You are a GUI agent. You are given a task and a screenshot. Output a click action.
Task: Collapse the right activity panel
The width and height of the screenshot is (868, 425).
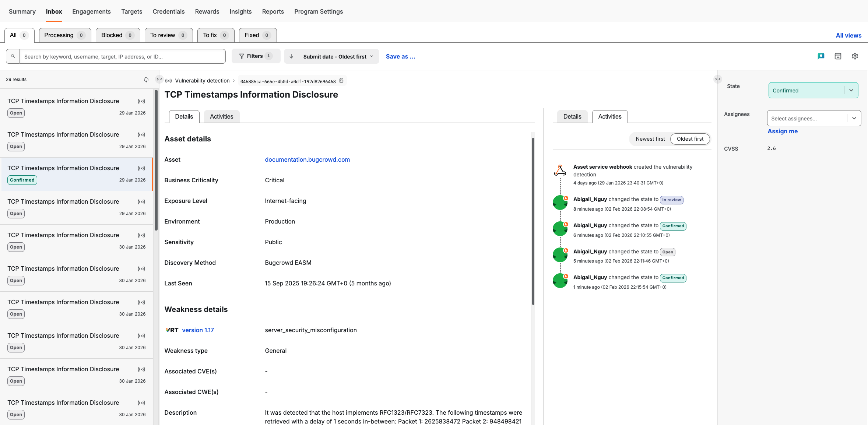[717, 79]
